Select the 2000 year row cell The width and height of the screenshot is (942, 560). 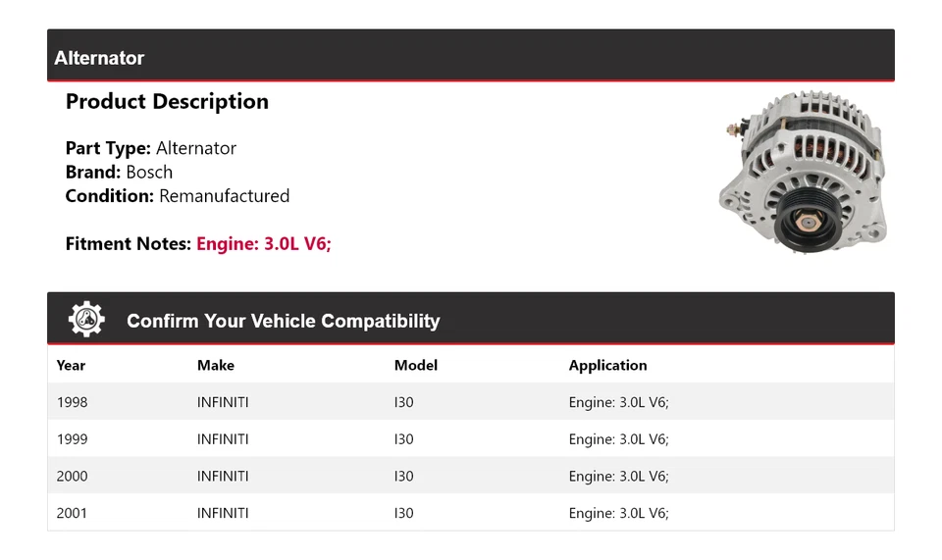72,477
